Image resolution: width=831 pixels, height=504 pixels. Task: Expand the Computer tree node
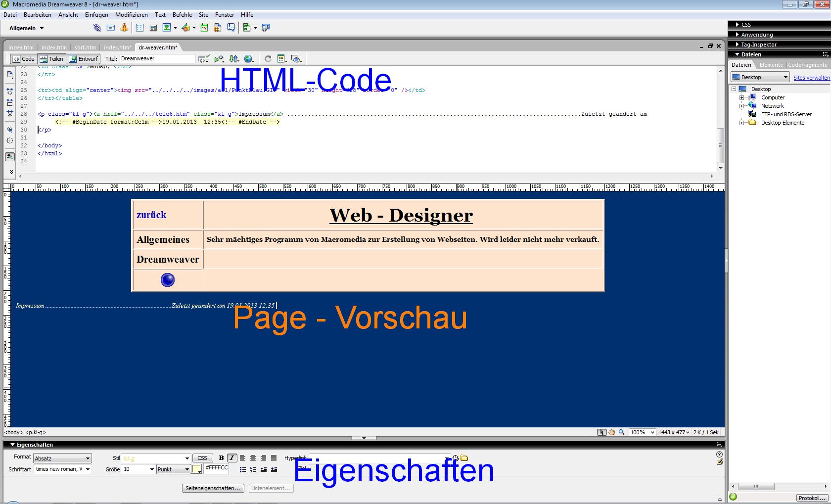[741, 97]
